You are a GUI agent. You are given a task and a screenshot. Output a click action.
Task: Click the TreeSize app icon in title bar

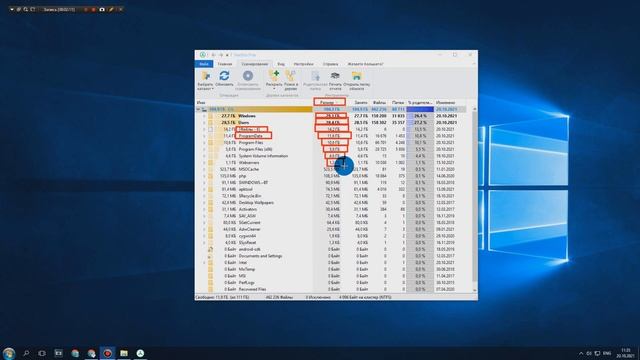203,55
